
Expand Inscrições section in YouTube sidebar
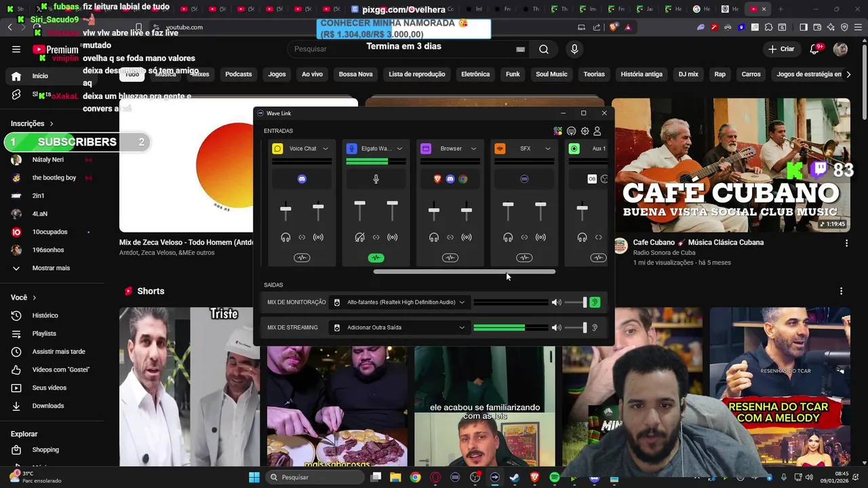32,123
